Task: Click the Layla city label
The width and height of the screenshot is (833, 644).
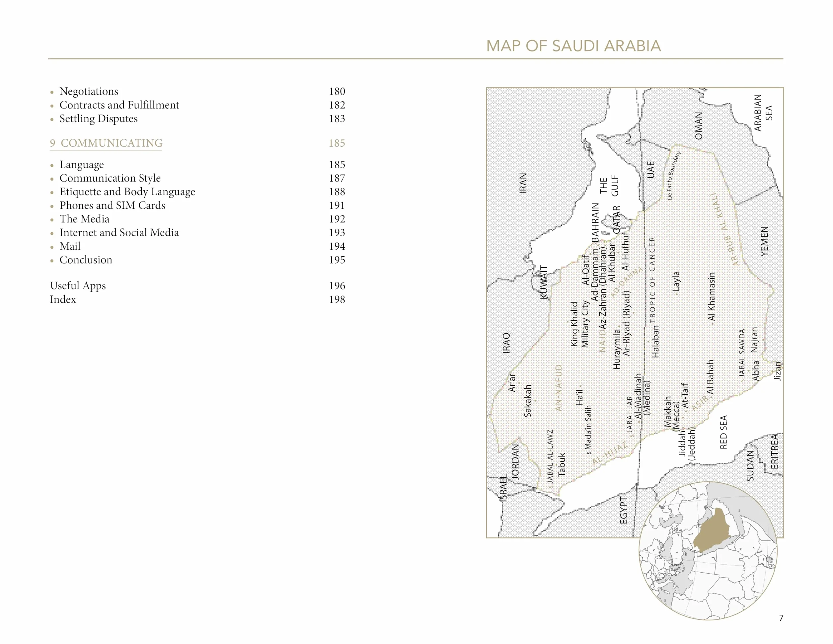Action: (676, 281)
